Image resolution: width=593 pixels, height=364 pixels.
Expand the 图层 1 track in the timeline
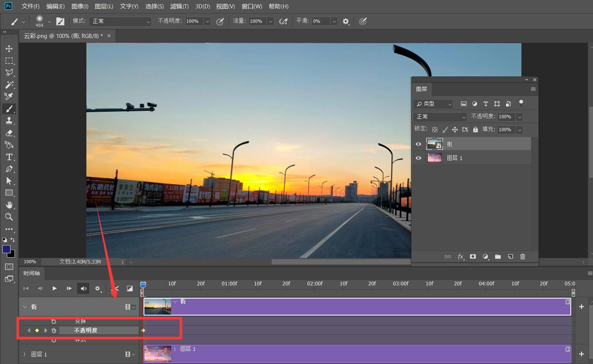coord(25,354)
